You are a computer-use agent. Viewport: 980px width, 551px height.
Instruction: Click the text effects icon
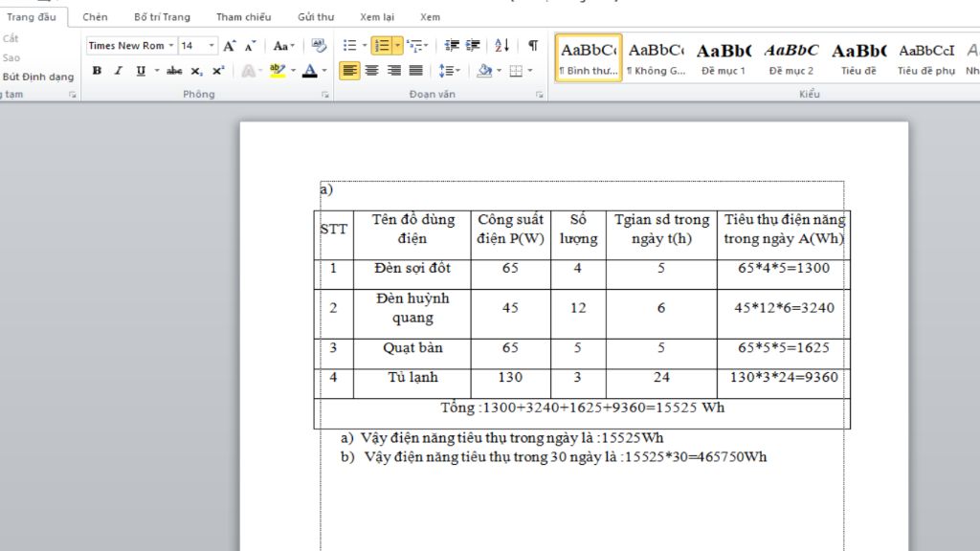point(249,71)
